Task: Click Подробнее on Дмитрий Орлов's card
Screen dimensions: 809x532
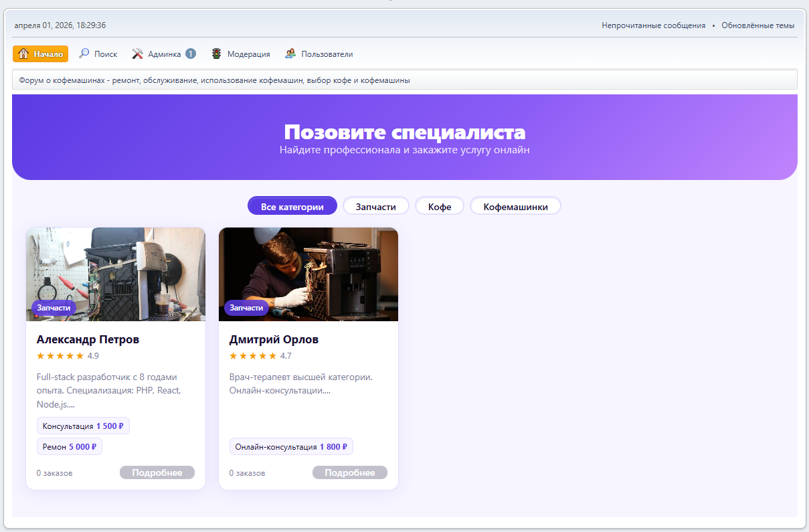Action: (x=349, y=472)
